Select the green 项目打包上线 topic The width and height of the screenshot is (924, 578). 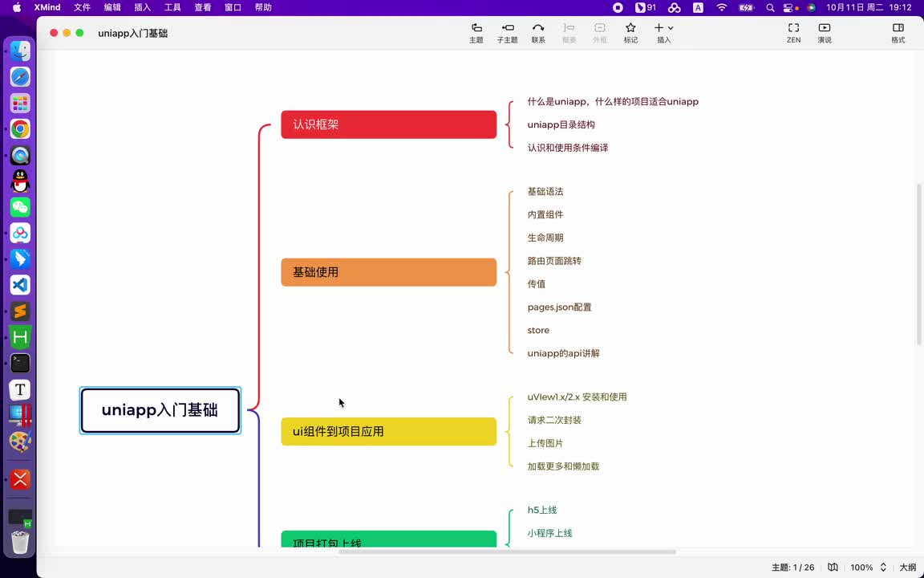click(x=389, y=539)
